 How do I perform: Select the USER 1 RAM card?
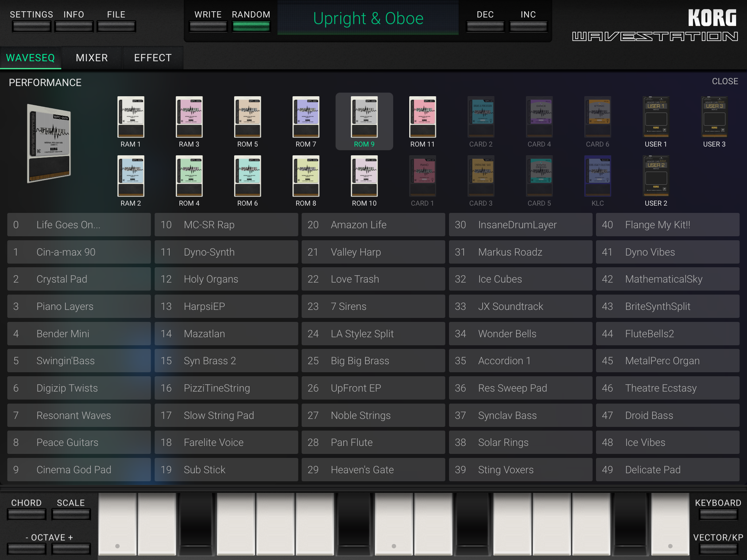(x=656, y=117)
